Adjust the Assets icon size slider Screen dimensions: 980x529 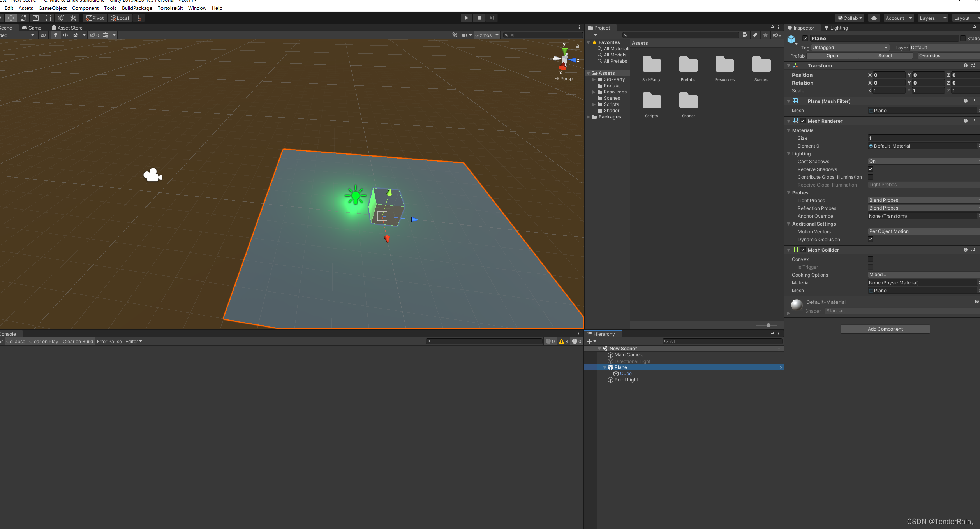[x=768, y=325]
